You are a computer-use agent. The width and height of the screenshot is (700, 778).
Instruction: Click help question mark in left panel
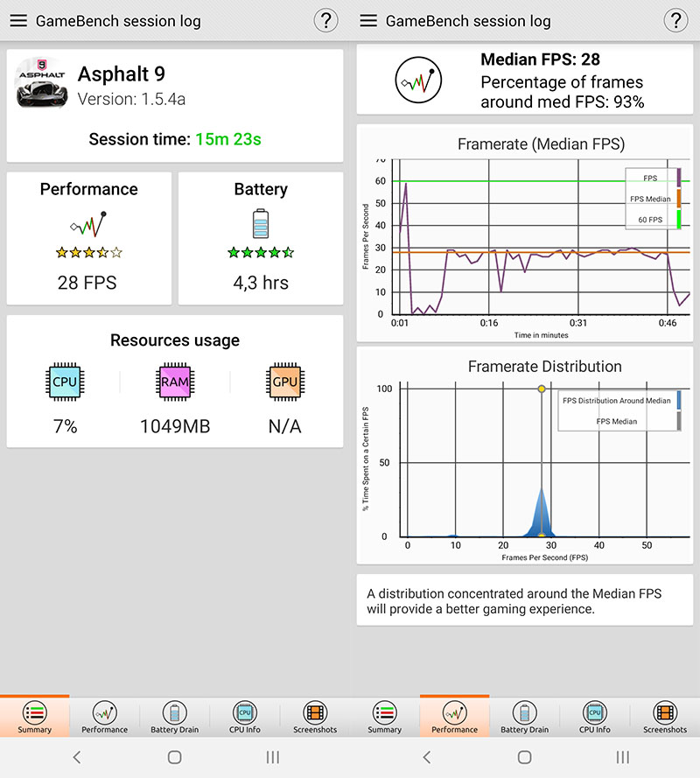tap(326, 21)
